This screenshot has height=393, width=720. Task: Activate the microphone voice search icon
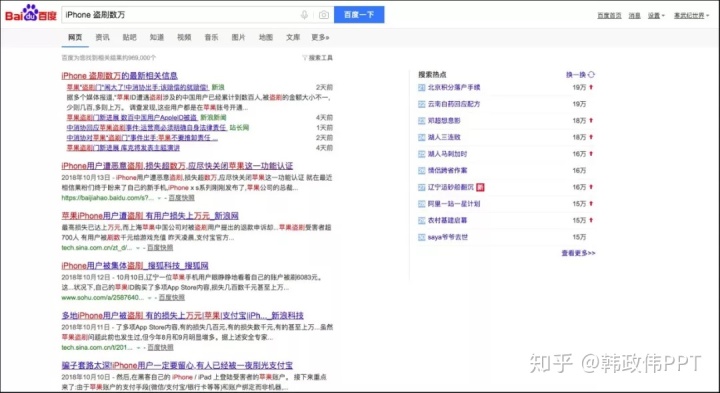[304, 15]
